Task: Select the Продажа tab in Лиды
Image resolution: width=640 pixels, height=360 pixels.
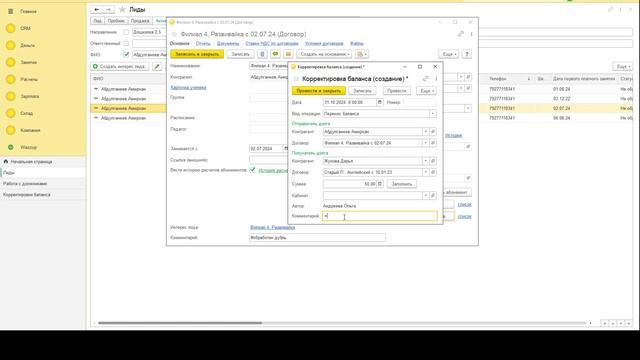Action: click(140, 21)
